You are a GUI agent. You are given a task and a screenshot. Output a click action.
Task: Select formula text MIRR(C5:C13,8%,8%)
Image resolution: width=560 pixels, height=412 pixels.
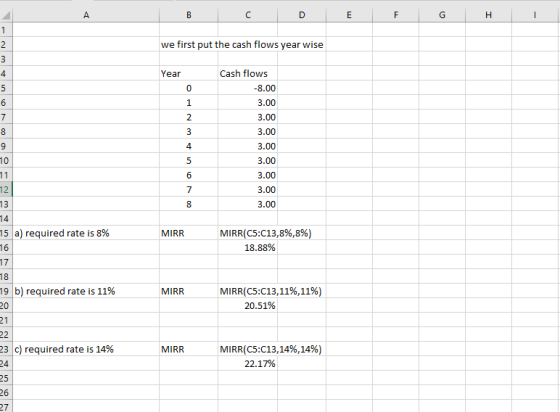[265, 233]
